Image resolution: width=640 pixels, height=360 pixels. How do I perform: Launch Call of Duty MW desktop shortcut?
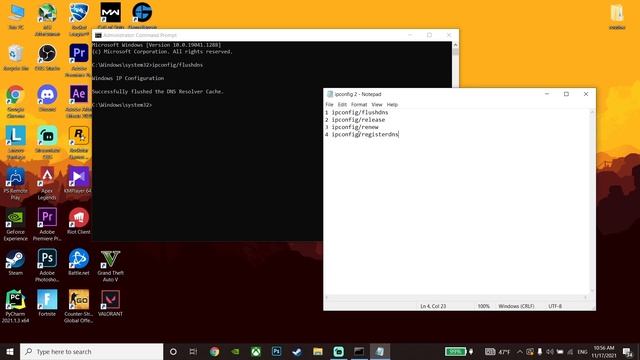(x=111, y=16)
